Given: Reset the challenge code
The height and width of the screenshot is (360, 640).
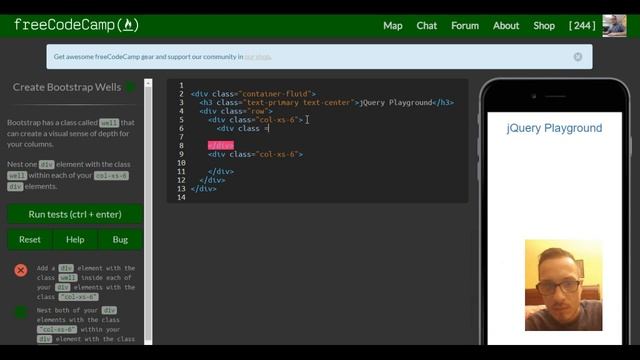Looking at the screenshot, I should pyautogui.click(x=30, y=240).
